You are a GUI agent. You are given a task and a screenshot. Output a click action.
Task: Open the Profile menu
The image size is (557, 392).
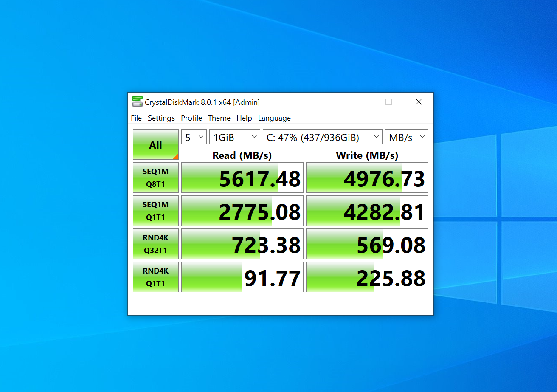[x=191, y=118]
